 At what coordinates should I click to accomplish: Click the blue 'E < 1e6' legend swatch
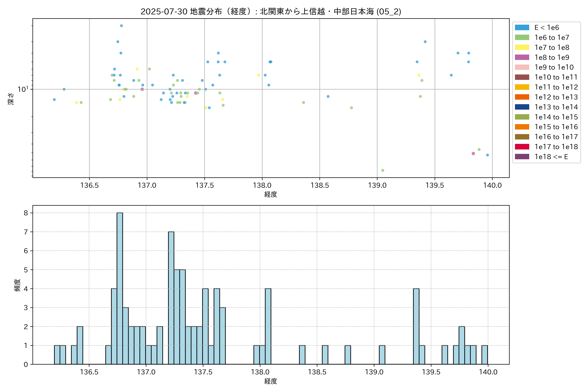tap(522, 27)
